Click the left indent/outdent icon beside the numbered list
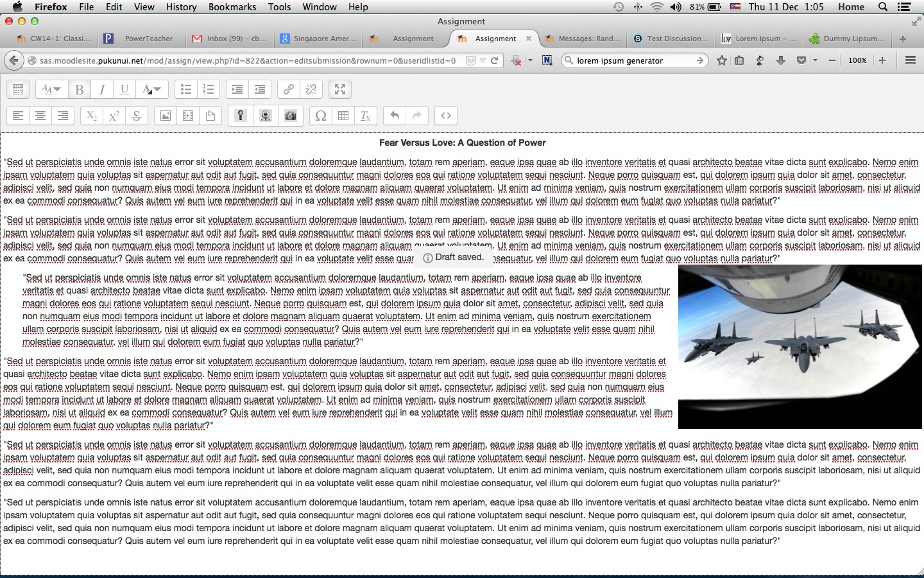 pos(237,89)
